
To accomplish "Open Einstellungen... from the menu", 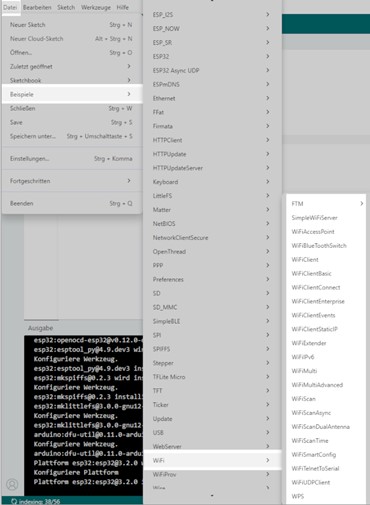I will pos(72,159).
